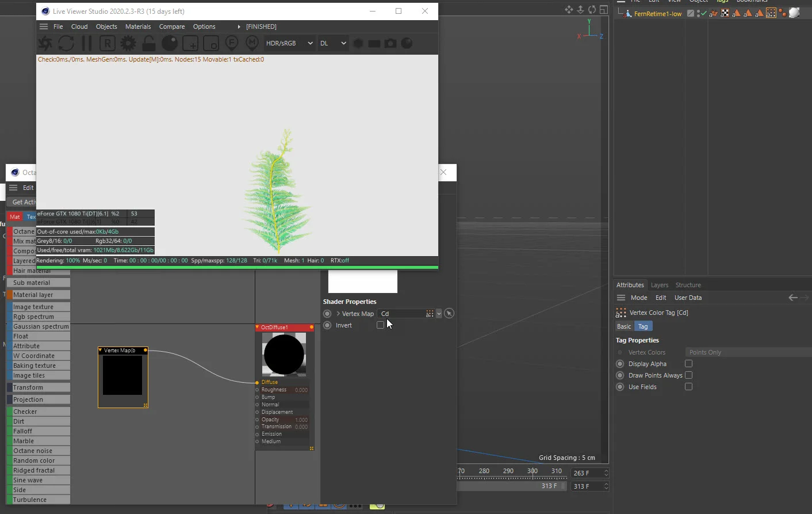Pause the Live Viewer rendering

coord(86,43)
